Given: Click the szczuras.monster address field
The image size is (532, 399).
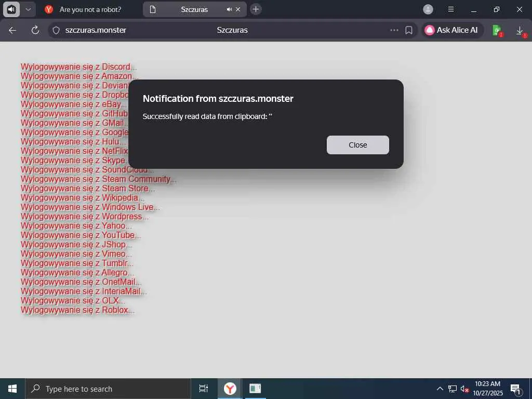Looking at the screenshot, I should 96,30.
